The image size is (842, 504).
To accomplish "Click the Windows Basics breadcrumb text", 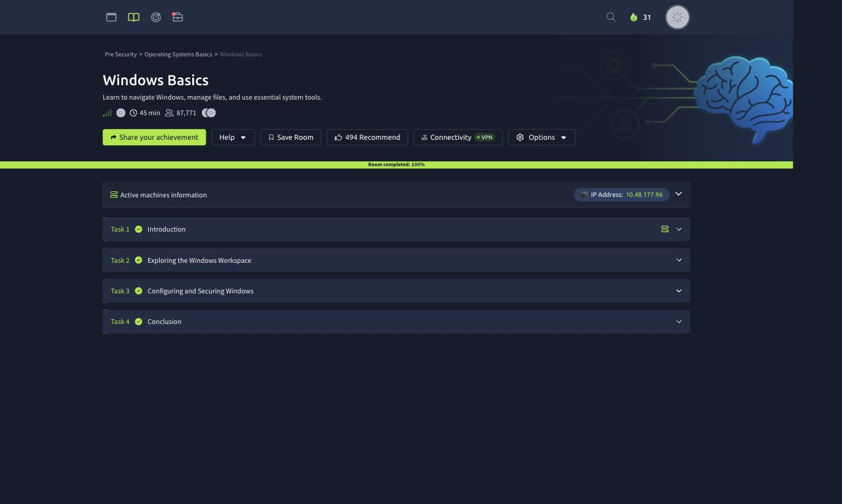I will [x=241, y=55].
